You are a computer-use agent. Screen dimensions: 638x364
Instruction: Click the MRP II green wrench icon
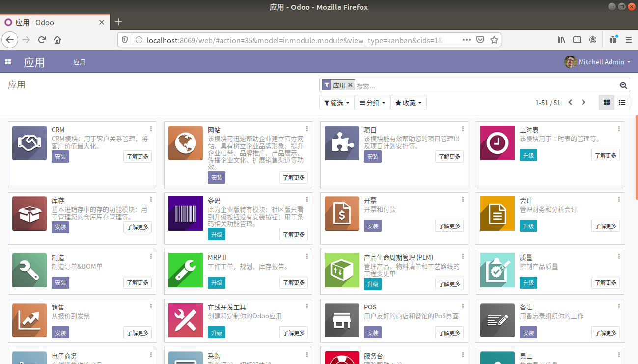tap(186, 270)
